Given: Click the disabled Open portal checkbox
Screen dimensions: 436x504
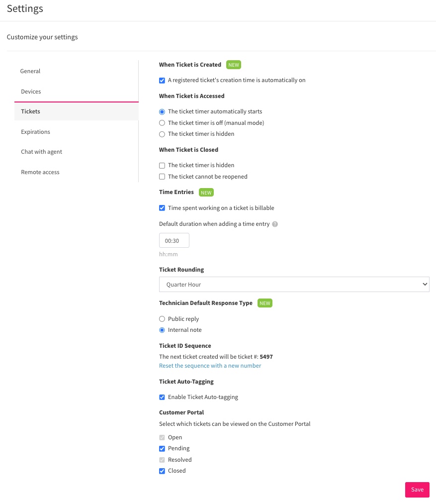Looking at the screenshot, I should tap(162, 437).
